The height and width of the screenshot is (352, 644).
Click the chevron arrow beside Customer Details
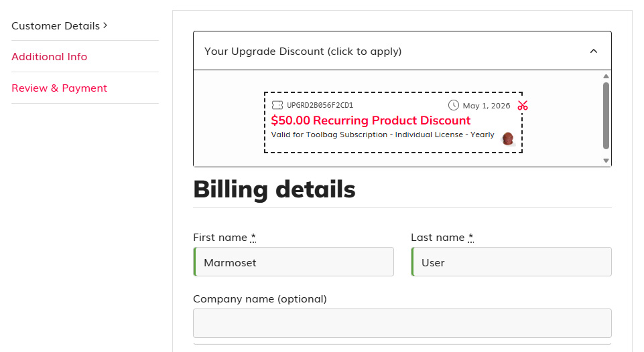105,25
